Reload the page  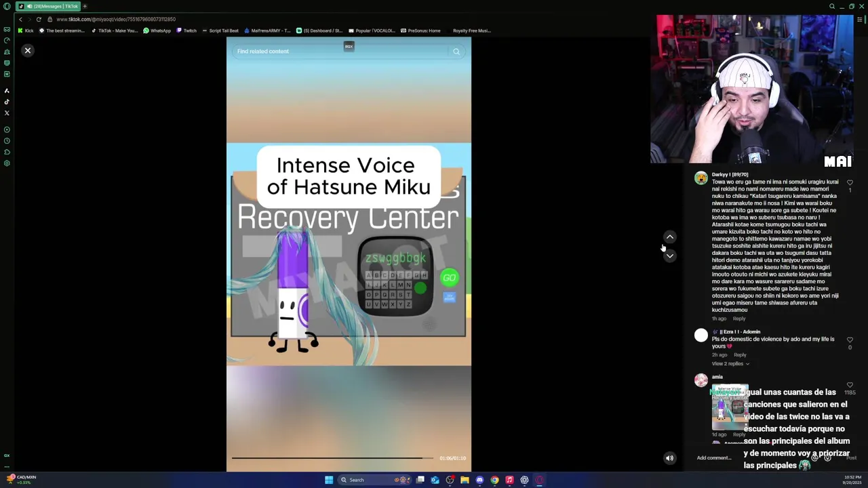(39, 19)
